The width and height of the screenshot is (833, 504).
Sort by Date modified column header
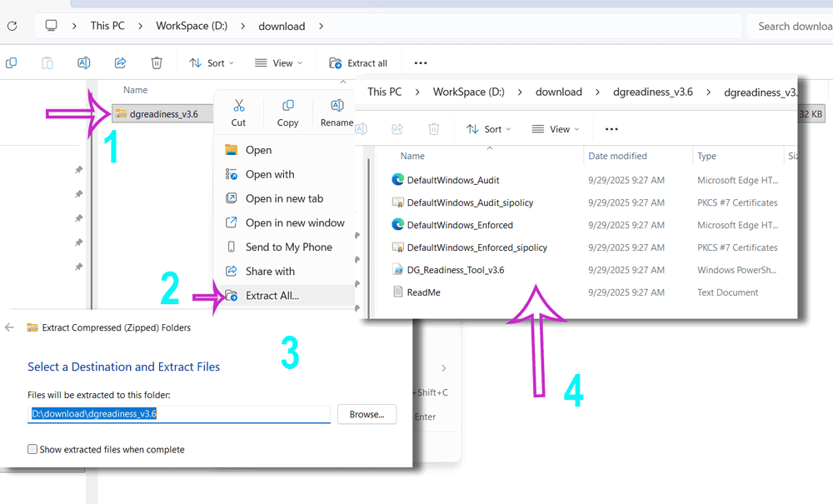pos(617,156)
